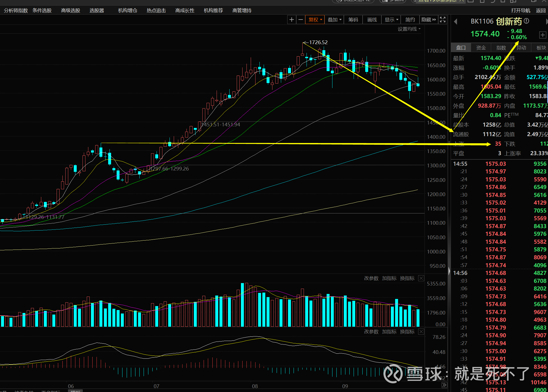Viewport: 548px width, 392px height.
Task: Switch to the 资金 tab
Action: click(x=481, y=48)
